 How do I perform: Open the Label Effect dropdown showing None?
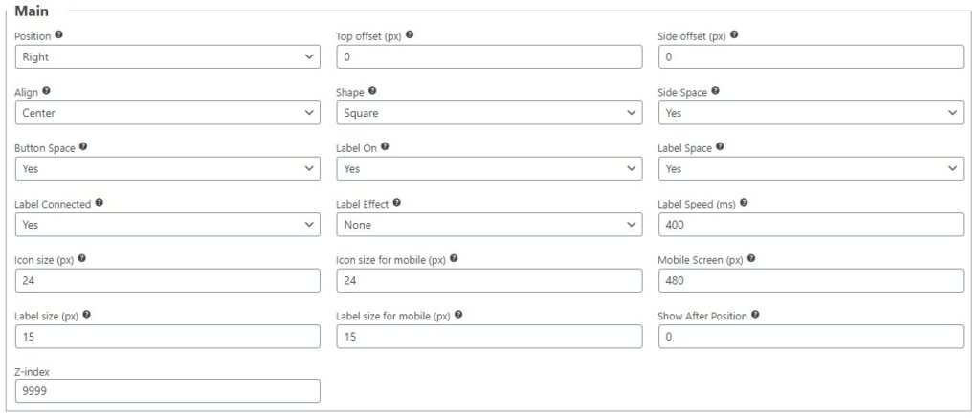[489, 225]
